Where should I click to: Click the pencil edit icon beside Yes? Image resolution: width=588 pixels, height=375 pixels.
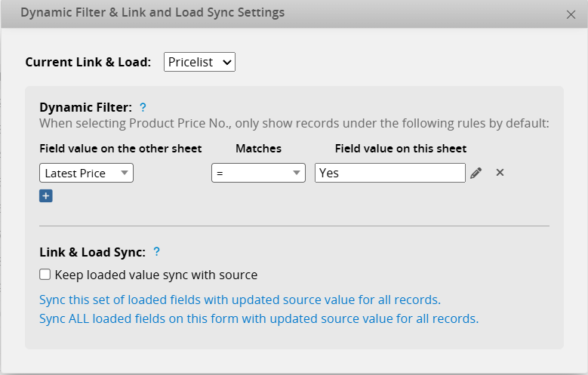(x=476, y=173)
